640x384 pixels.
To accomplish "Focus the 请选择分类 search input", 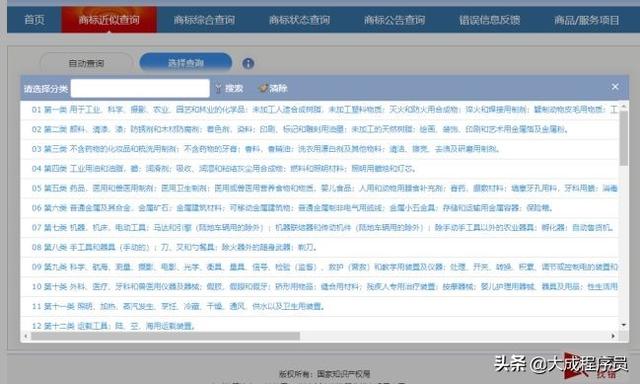I will coord(140,88).
